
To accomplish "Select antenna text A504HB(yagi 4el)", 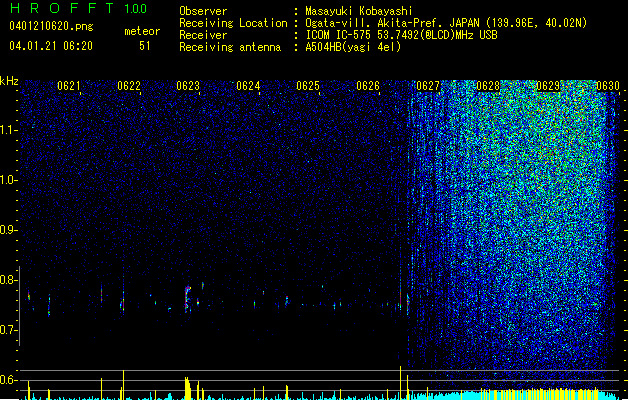I will pos(353,47).
